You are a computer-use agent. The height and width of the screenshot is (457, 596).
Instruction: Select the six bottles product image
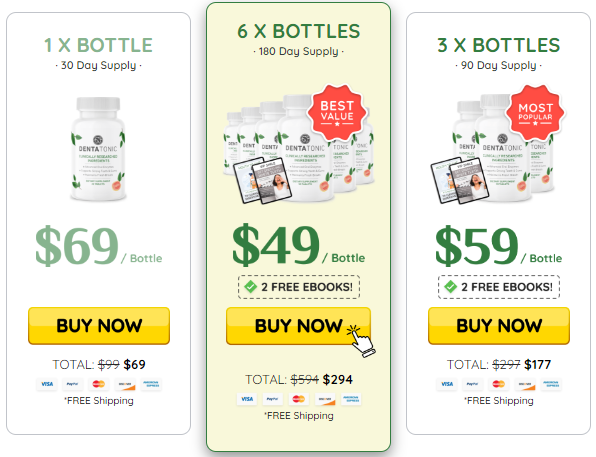pos(299,148)
